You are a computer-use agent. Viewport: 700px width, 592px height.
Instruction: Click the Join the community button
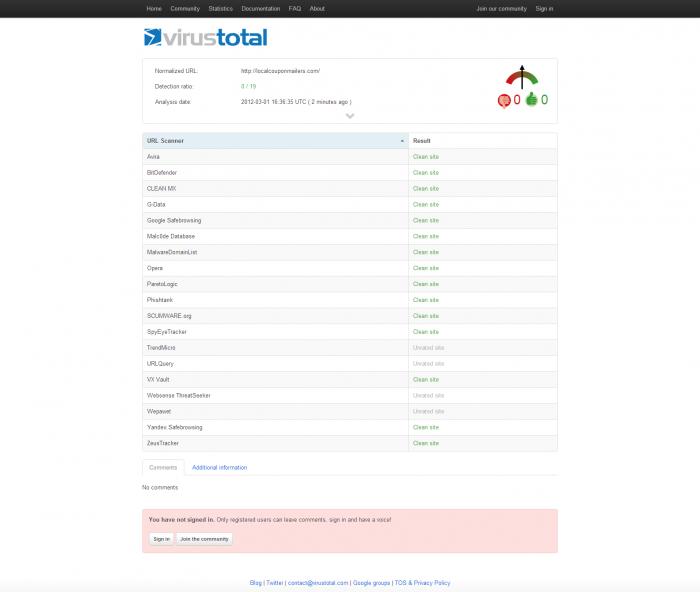click(x=204, y=539)
